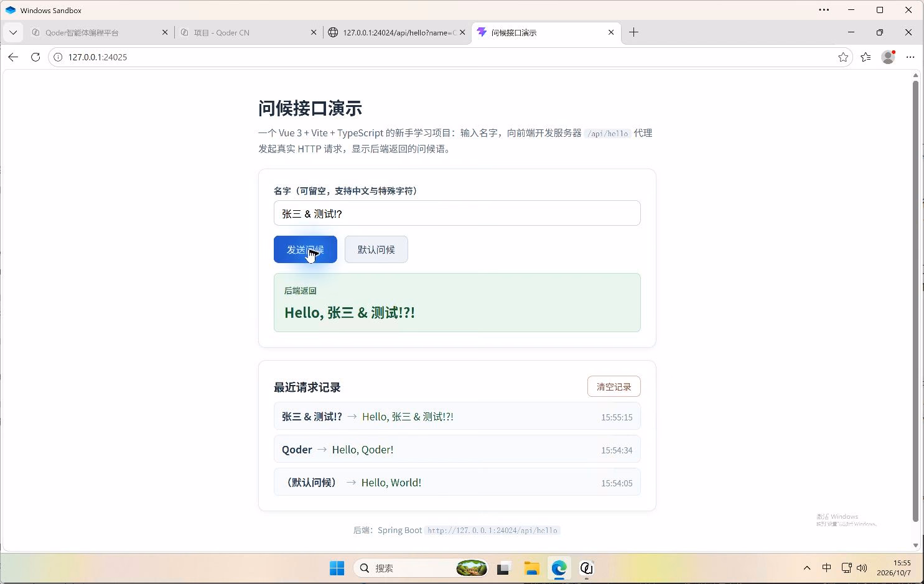Select the 张三 & 测试!? history record
Image resolution: width=924 pixels, height=584 pixels.
click(457, 417)
